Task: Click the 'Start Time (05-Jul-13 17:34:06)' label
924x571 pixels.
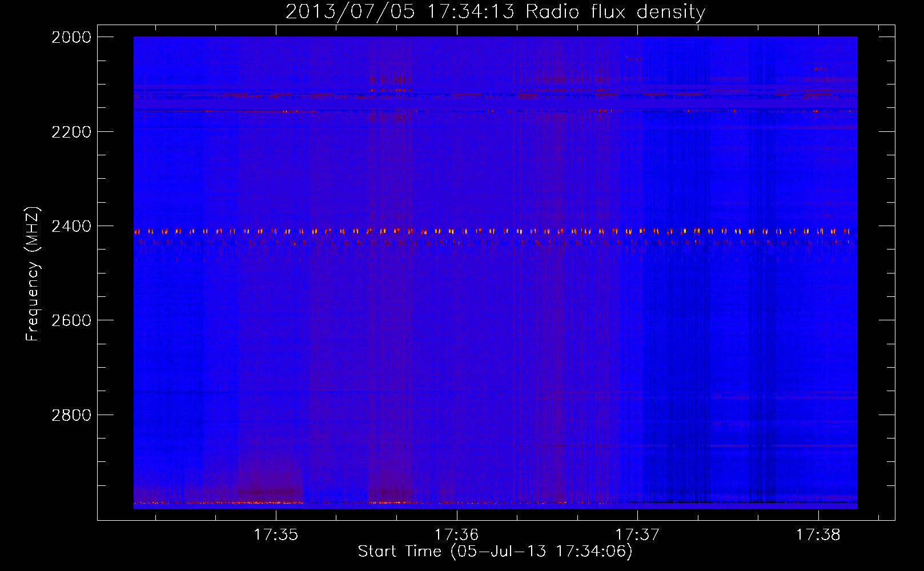Action: (x=495, y=552)
